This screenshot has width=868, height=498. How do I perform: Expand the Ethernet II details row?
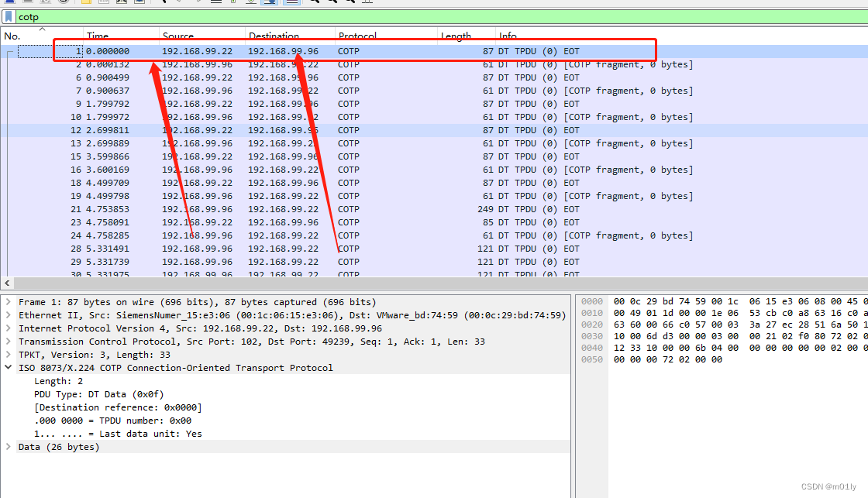9,315
